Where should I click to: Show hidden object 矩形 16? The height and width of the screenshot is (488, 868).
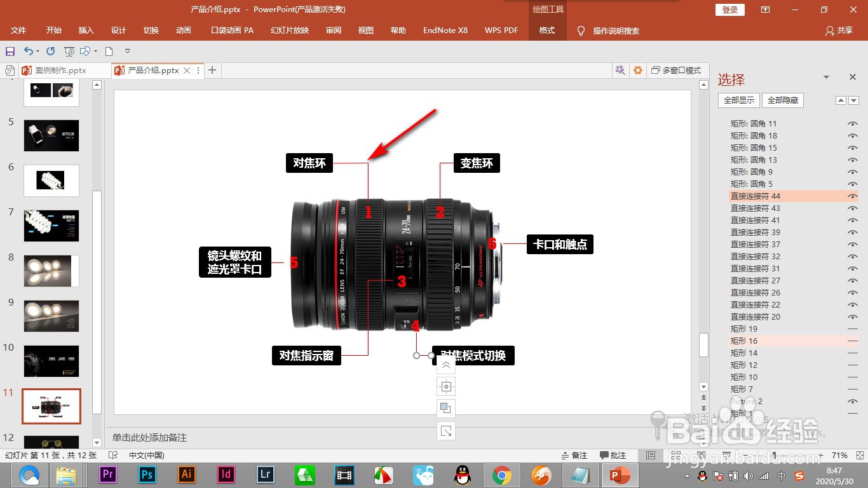[x=853, y=341]
